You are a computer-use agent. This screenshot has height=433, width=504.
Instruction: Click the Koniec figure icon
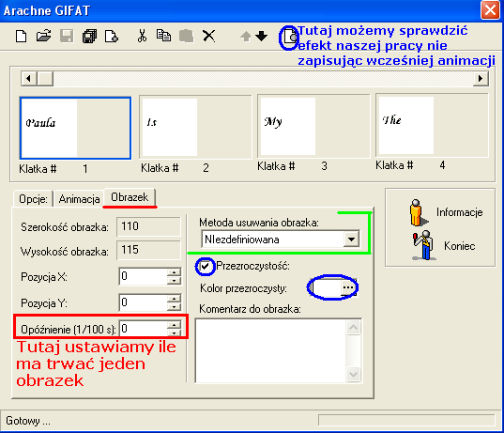point(423,245)
